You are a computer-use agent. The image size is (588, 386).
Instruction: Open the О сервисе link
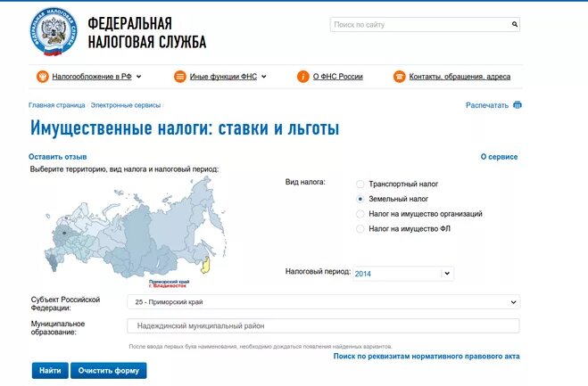tap(499, 157)
